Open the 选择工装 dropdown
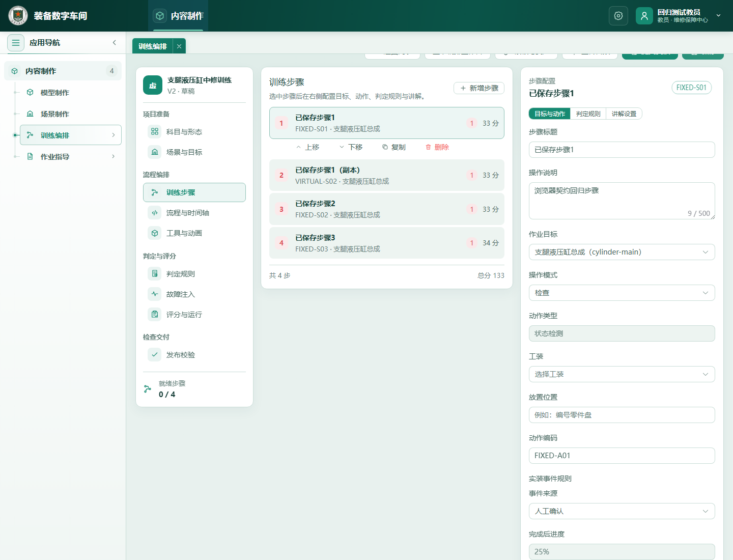This screenshot has height=560, width=733. pyautogui.click(x=622, y=374)
